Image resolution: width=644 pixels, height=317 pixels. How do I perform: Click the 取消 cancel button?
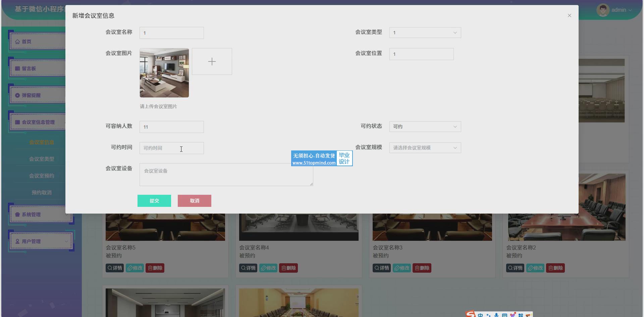tap(195, 201)
